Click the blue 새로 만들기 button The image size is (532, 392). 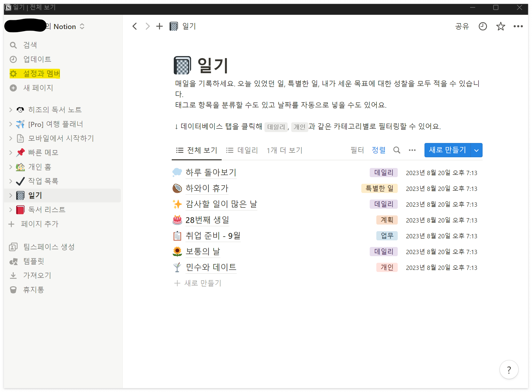point(447,150)
